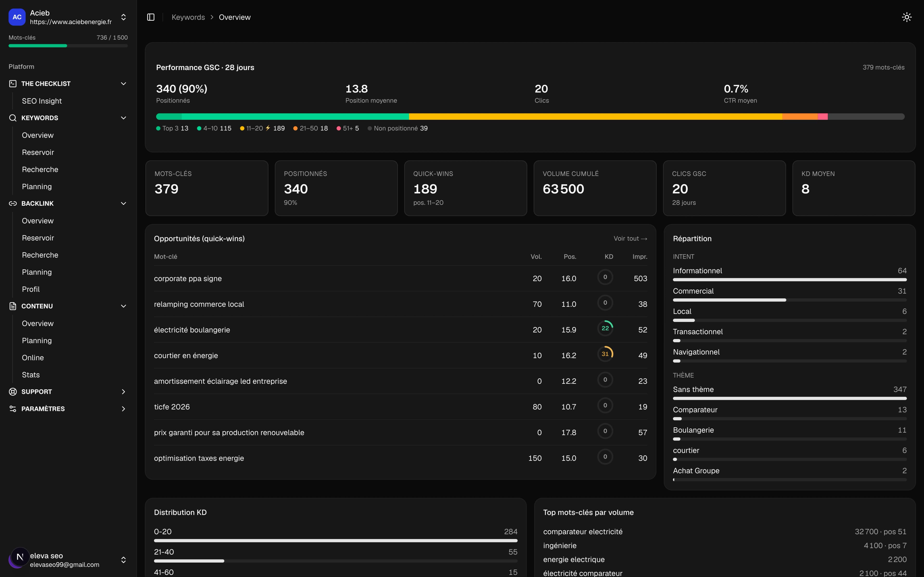Toggle the sidebar panel icon

coord(151,17)
